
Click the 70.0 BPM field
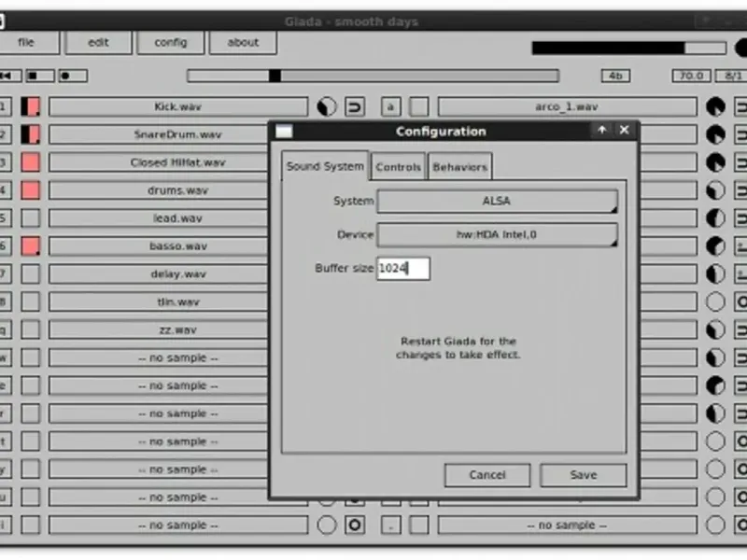pyautogui.click(x=691, y=76)
